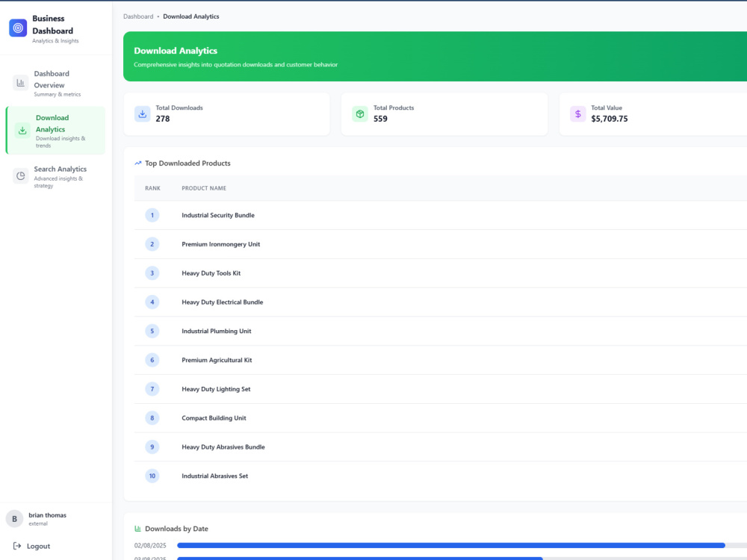Click the rank 3 badge
This screenshot has width=747, height=560.
tap(152, 273)
